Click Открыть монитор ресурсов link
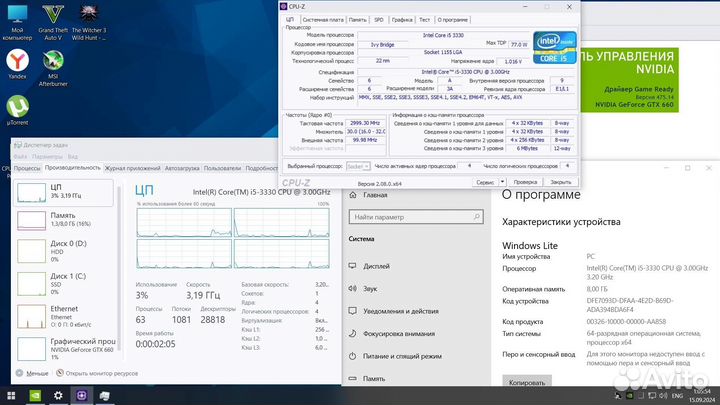The height and width of the screenshot is (405, 720). [100, 373]
